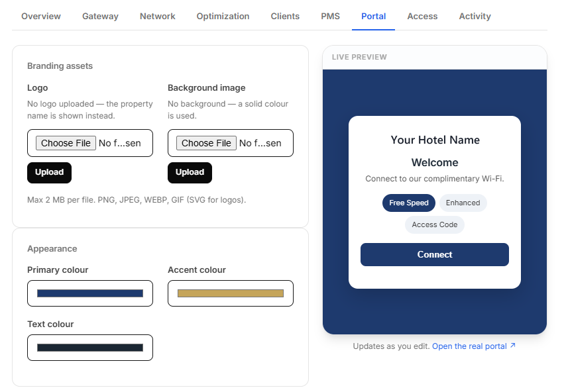Image resolution: width=566 pixels, height=392 pixels.
Task: Upload the Background image file
Action: [x=190, y=172]
